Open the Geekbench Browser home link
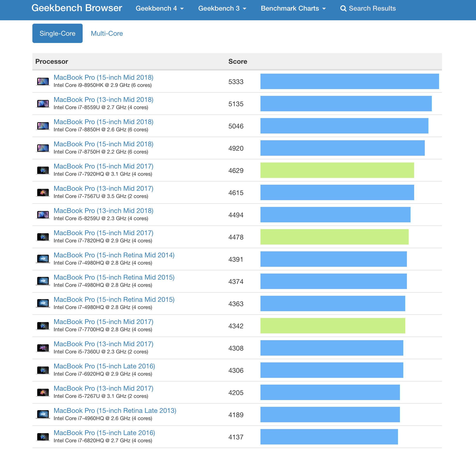The image size is (476, 451). click(77, 8)
